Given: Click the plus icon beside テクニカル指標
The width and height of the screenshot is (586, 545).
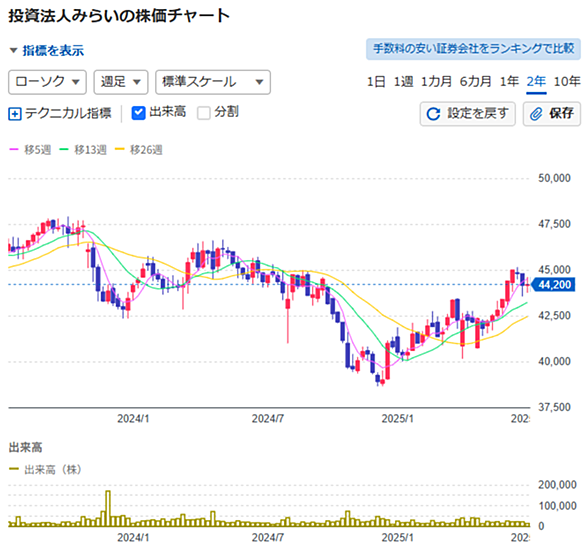Looking at the screenshot, I should coord(15,114).
